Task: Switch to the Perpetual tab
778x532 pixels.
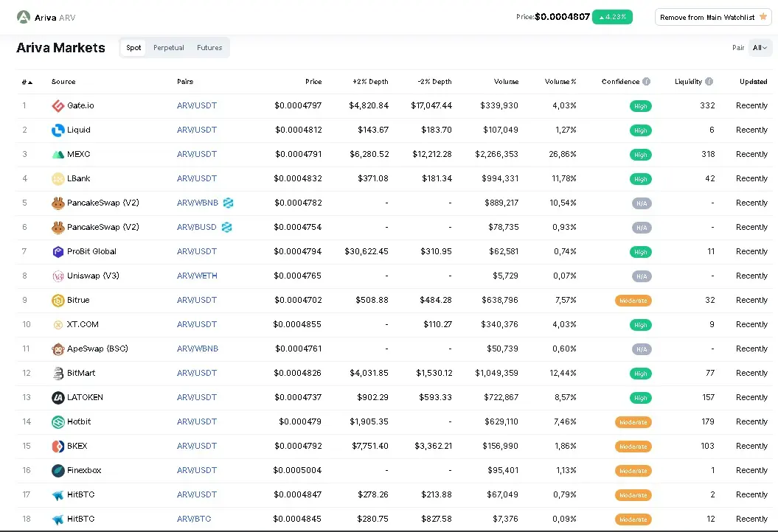Action: coord(169,48)
